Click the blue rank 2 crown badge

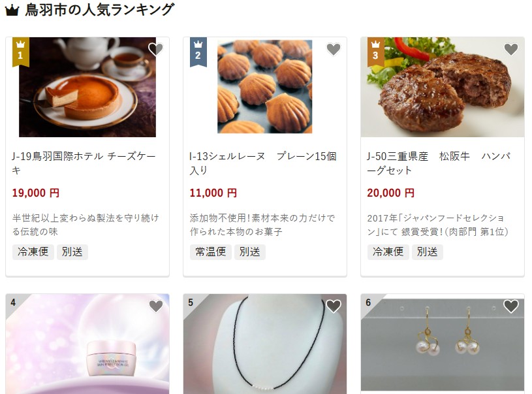pyautogui.click(x=198, y=51)
